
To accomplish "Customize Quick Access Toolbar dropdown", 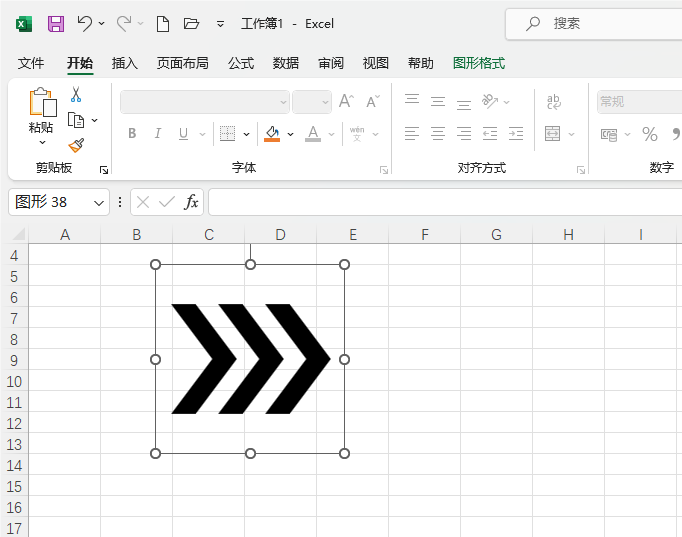I will pos(221,24).
